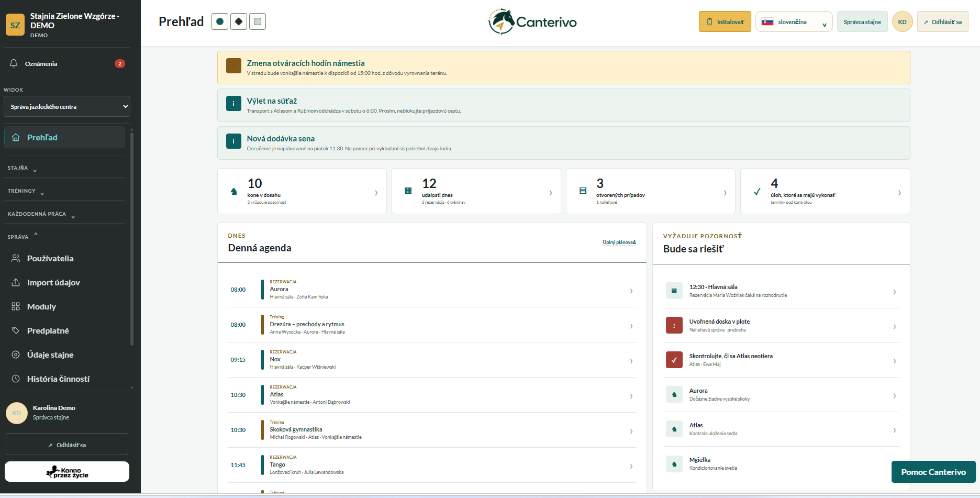Click the Moduly grid icon
Image resolution: width=980 pixels, height=498 pixels.
[16, 306]
